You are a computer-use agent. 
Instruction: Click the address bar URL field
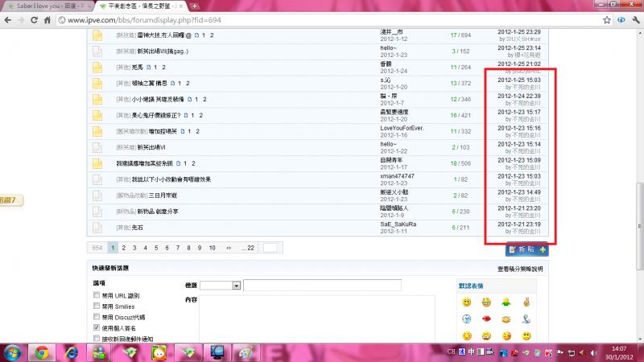click(328, 19)
